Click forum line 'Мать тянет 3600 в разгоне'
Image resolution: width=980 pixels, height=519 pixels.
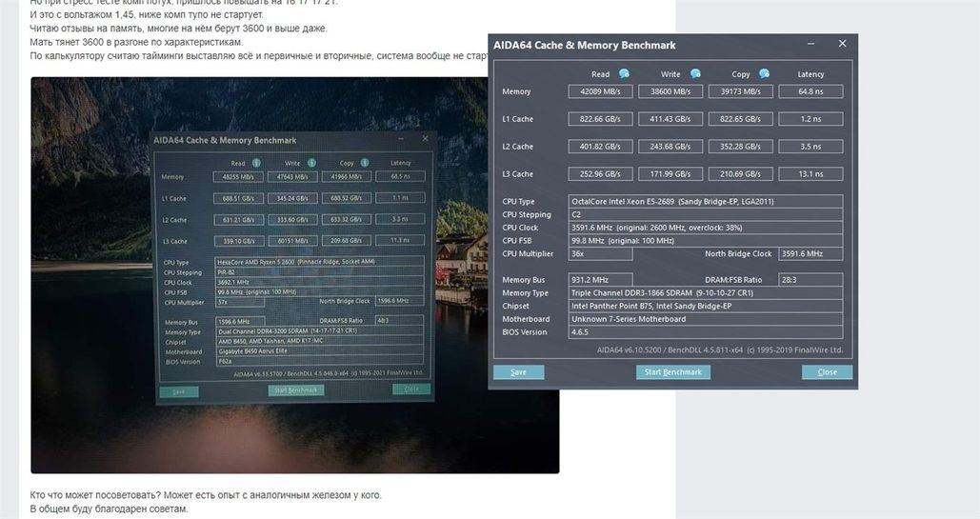tap(136, 42)
